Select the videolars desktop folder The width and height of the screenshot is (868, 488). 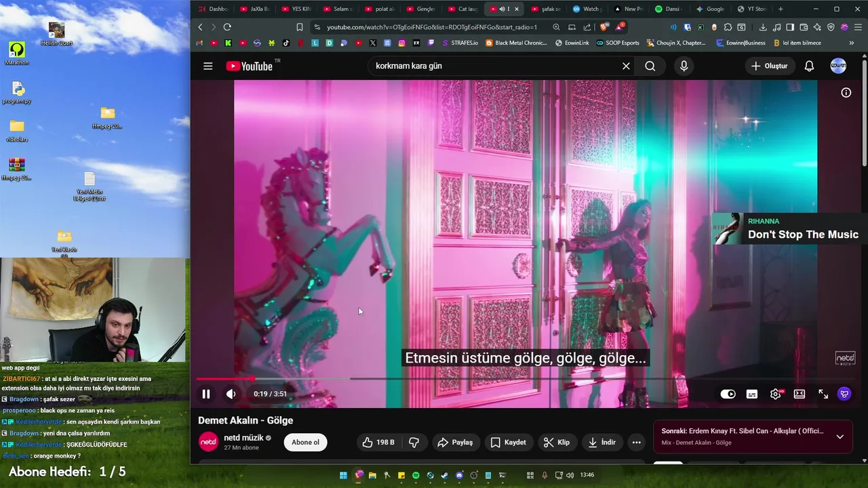[17, 131]
